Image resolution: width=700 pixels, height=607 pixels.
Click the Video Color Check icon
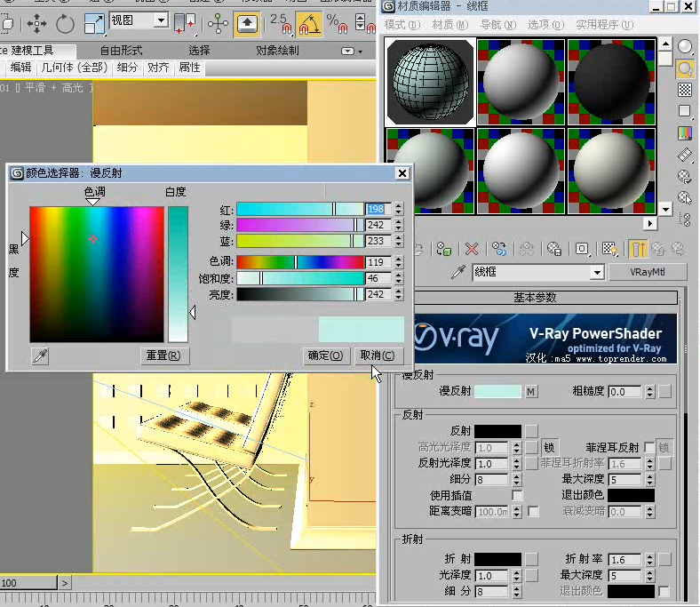685,132
